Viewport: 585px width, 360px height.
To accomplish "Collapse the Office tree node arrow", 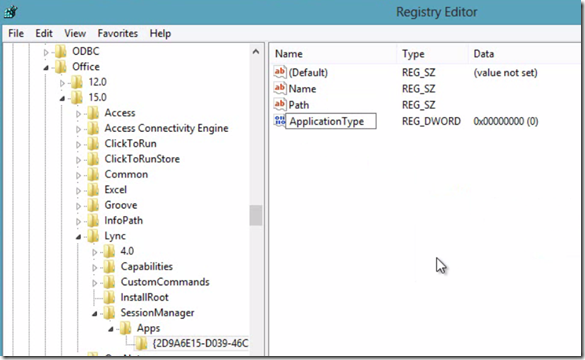I will coord(46,68).
